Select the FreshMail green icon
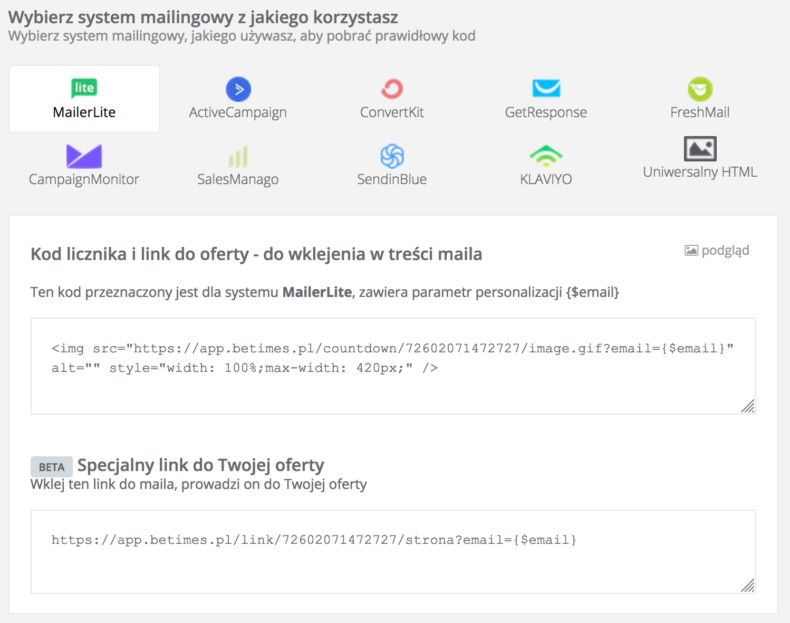 point(700,89)
